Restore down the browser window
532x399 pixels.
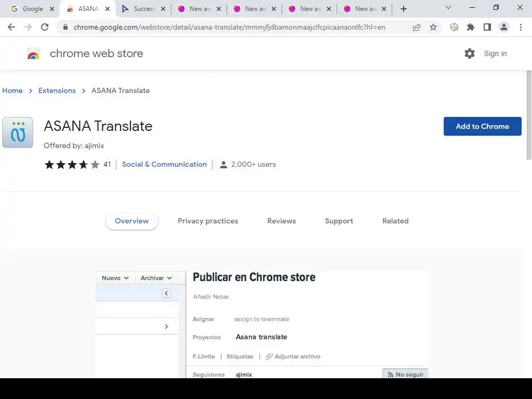[496, 7]
